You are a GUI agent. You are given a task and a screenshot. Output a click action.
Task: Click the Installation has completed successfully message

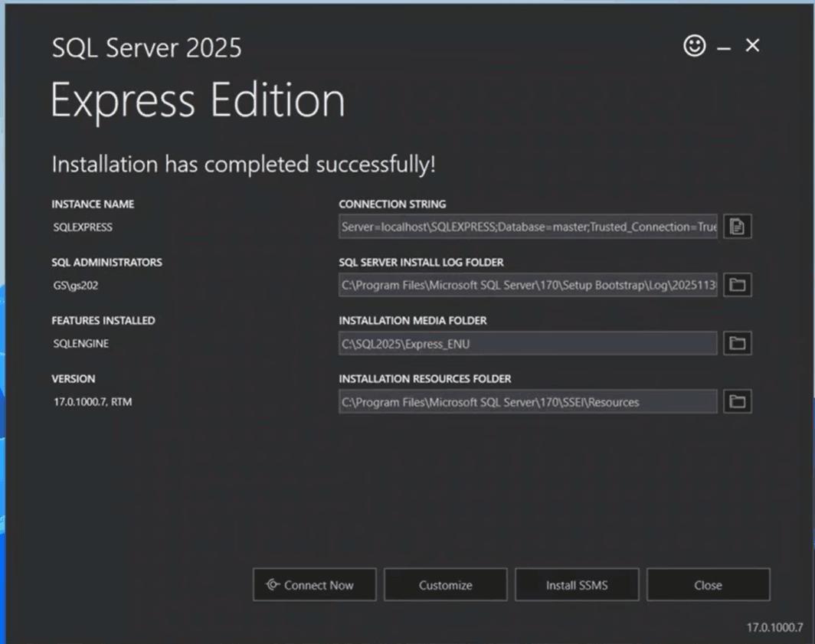tap(244, 165)
